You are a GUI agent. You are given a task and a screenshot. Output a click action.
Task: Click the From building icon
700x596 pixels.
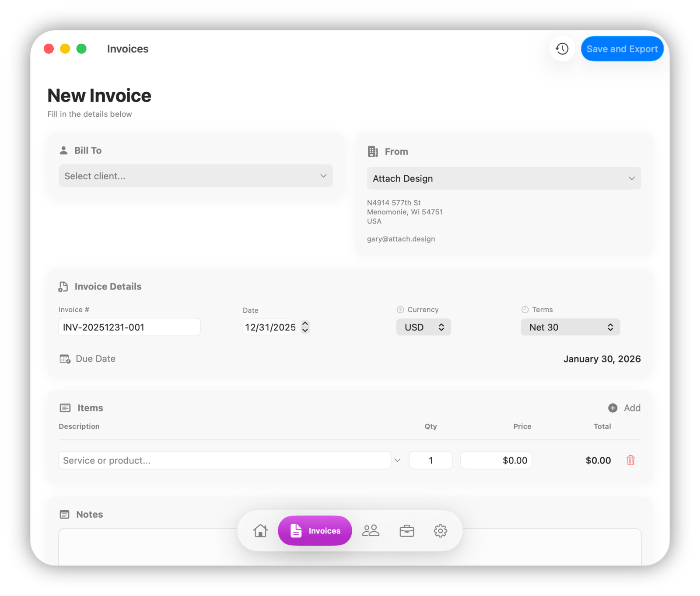coord(373,151)
